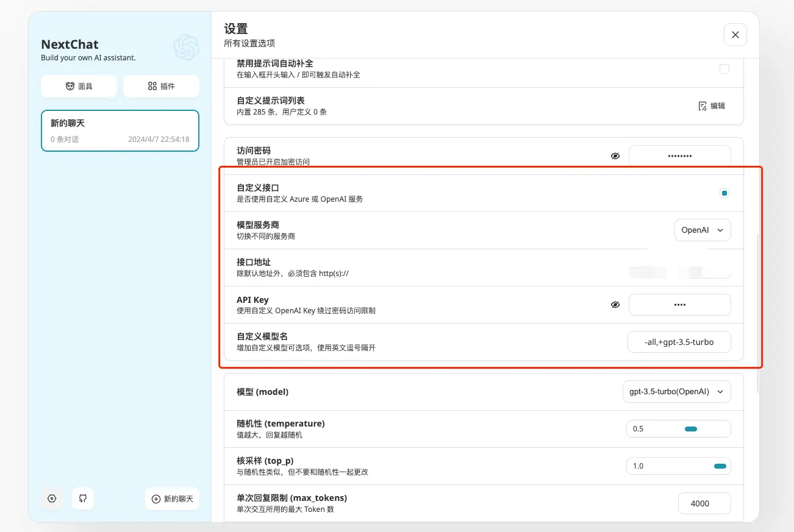
Task: Reveal the access password with the eye icon
Action: 615,155
